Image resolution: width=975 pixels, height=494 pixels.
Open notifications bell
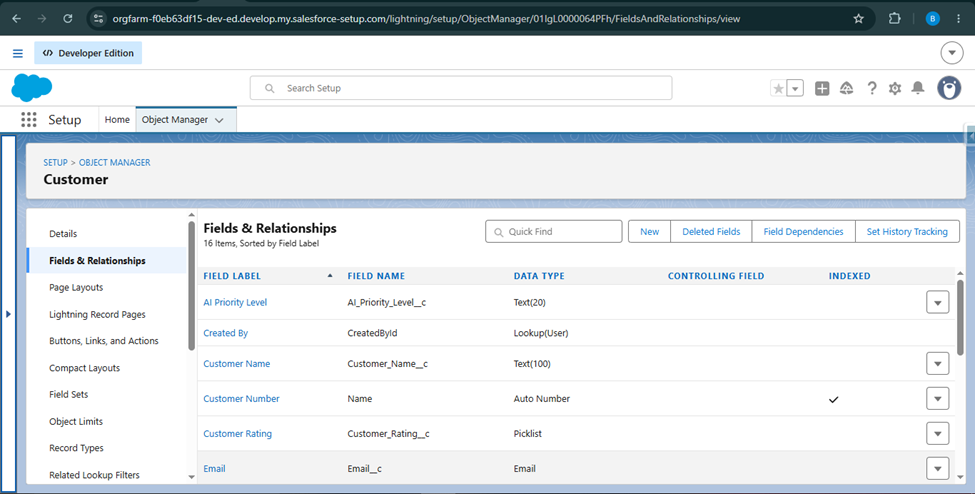pyautogui.click(x=918, y=88)
